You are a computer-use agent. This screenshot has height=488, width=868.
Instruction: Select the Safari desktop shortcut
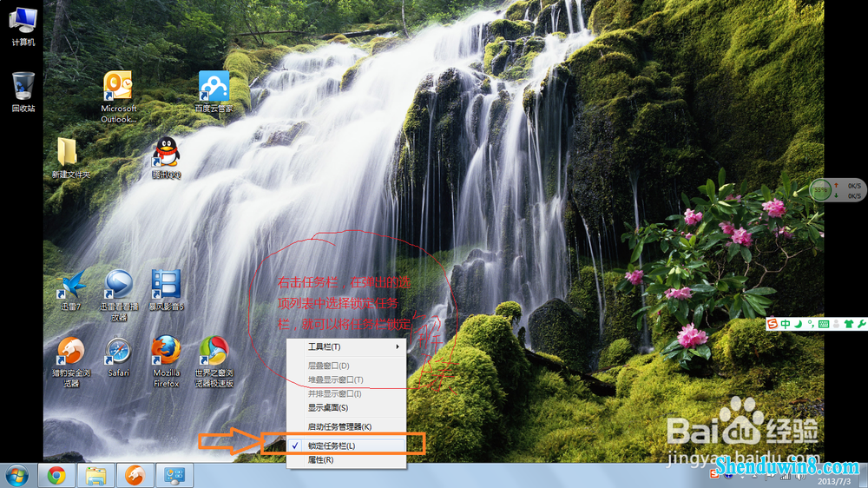[x=118, y=357]
